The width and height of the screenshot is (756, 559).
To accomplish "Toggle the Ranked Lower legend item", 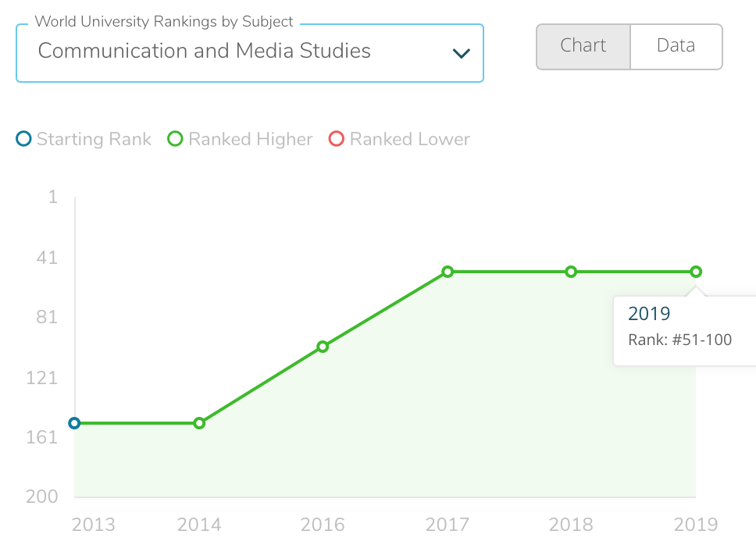I will [x=399, y=139].
